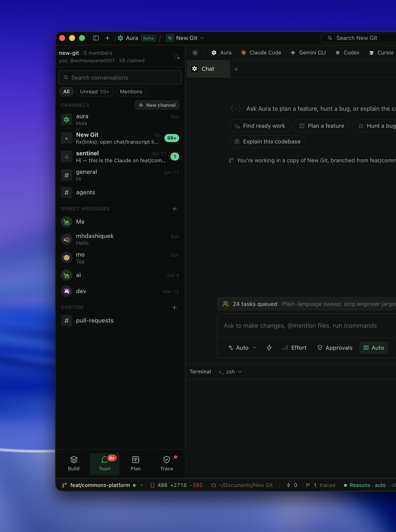Toggle the green Auto plan button
Screen dimensions: 396x532
coord(374,348)
